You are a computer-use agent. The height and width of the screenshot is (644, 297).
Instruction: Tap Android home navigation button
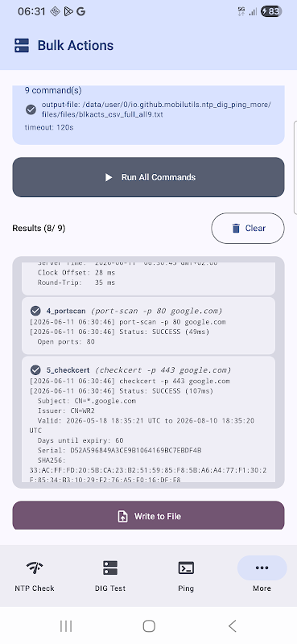coord(149,626)
